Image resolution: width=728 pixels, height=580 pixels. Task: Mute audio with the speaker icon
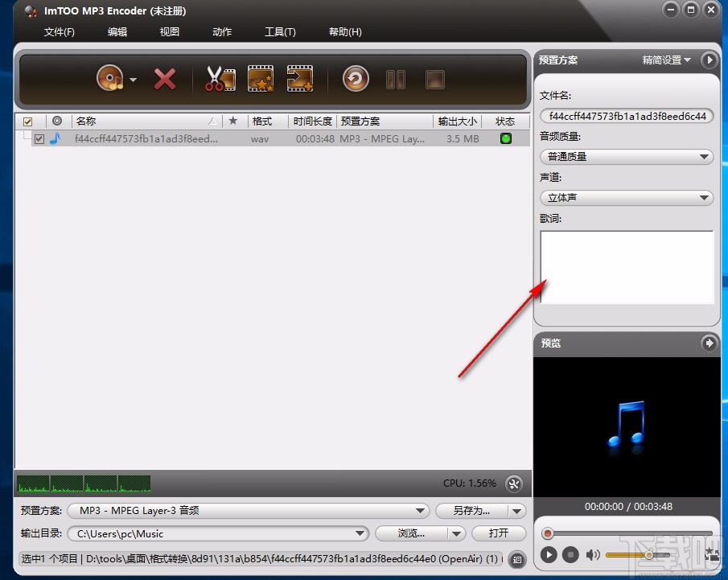tap(593, 554)
